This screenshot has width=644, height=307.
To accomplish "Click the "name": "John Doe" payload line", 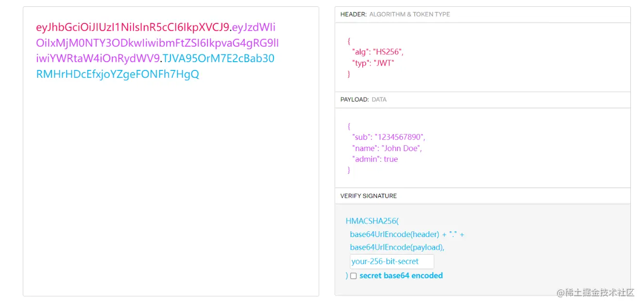I will pos(387,148).
